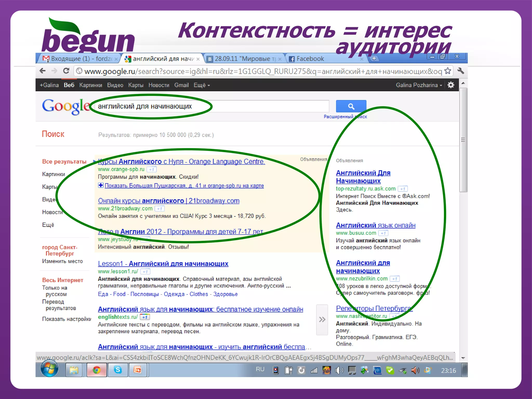Viewport: 532px width, 399px height.
Task: Click +1 button beside englishtexts.ru
Action: [x=145, y=317]
